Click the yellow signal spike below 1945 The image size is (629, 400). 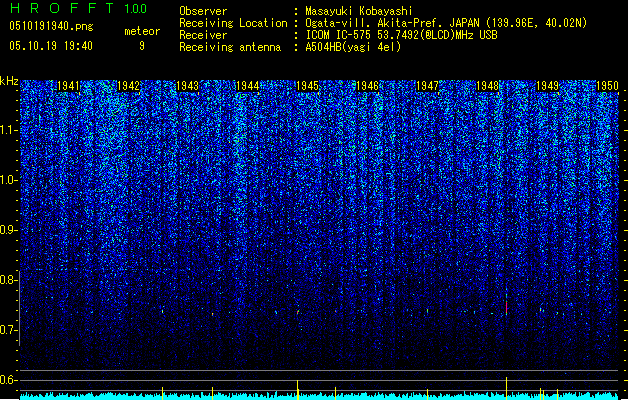point(298,390)
